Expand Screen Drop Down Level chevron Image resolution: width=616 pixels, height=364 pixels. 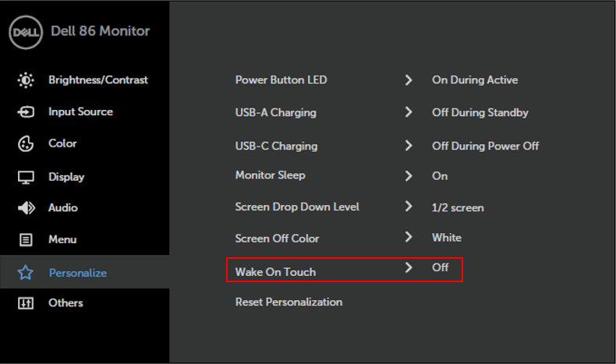[409, 206]
